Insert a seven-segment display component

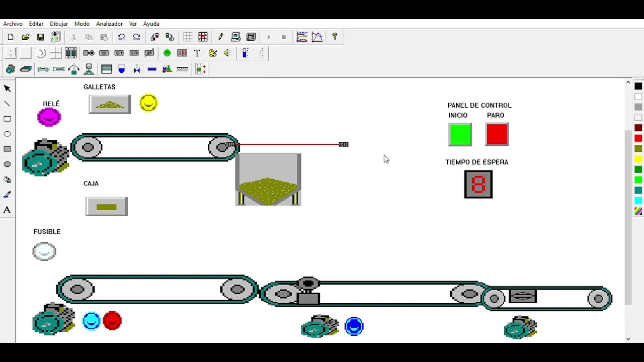click(182, 53)
